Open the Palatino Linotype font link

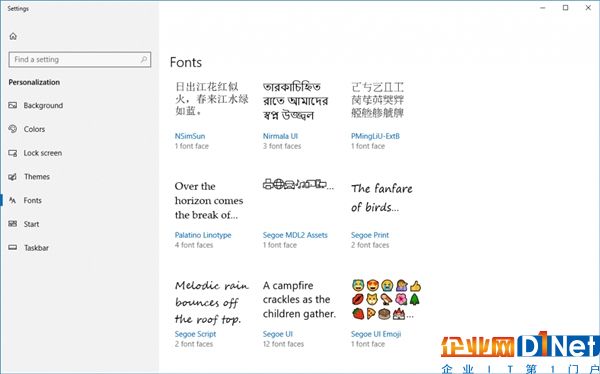(x=203, y=235)
